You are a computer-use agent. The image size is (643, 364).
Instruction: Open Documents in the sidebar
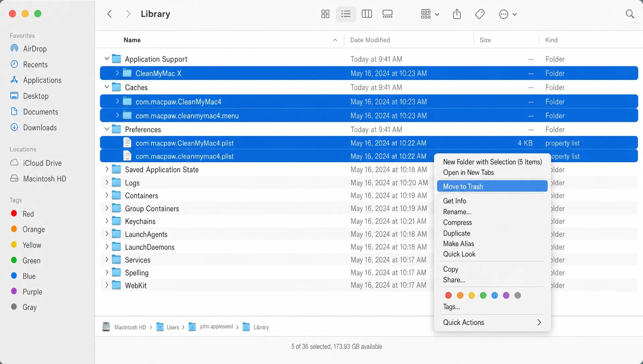34,112
